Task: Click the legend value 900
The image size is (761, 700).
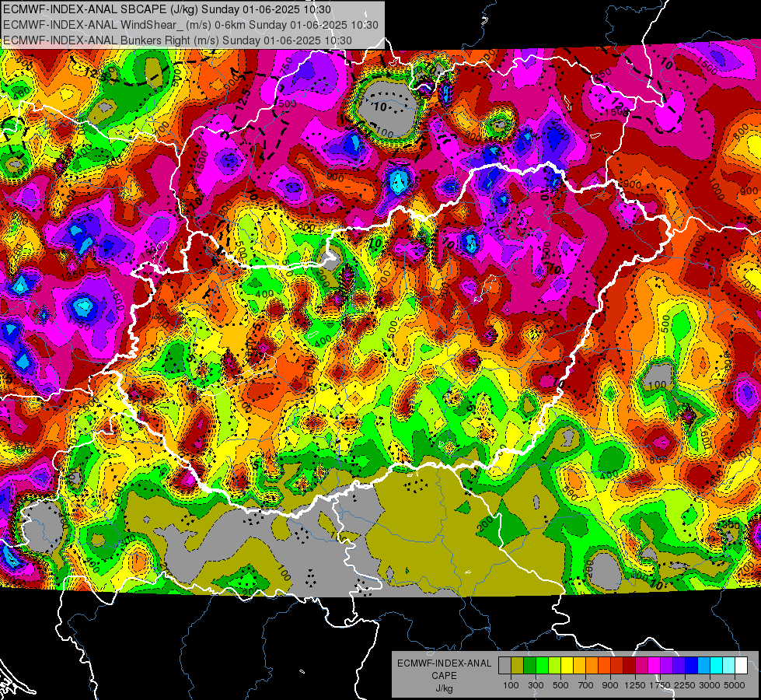Action: click(610, 685)
